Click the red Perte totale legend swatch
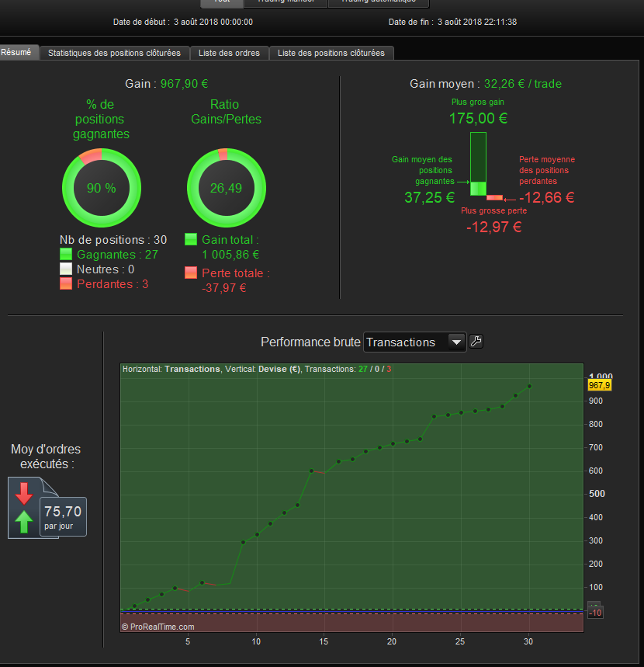The width and height of the screenshot is (644, 667). coord(191,273)
